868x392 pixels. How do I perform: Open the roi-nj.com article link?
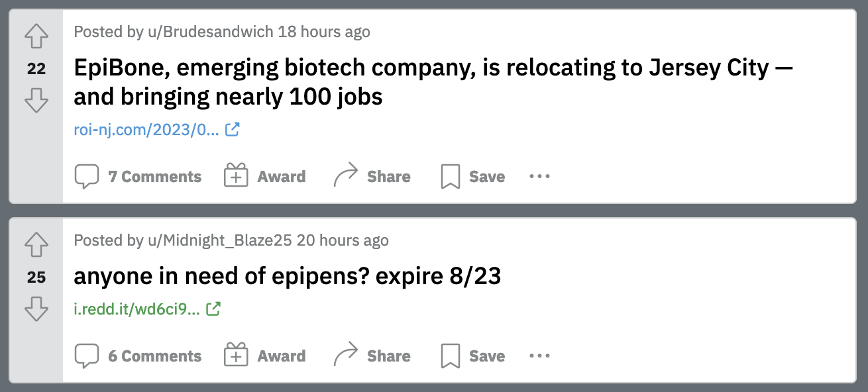pos(146,130)
